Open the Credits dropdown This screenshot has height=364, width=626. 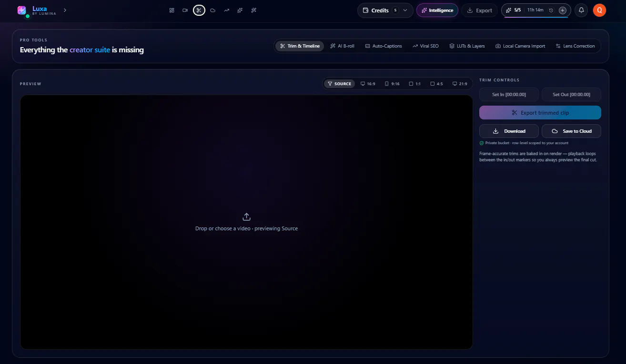point(385,10)
